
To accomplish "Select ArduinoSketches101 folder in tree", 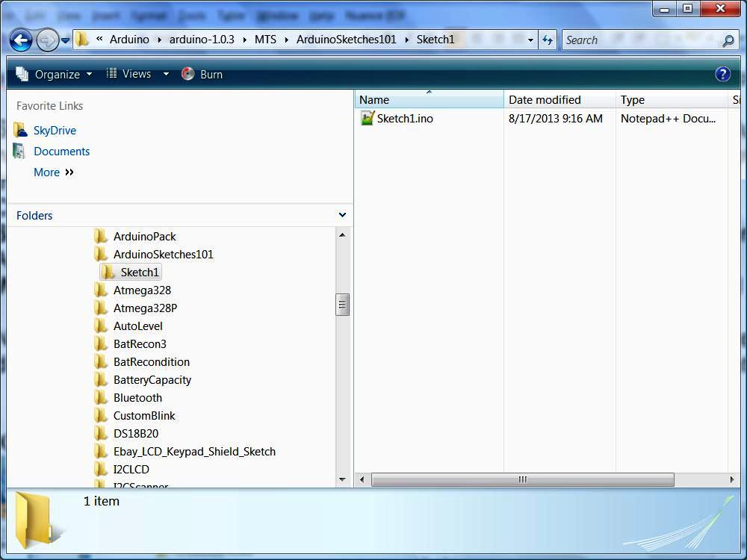I will point(163,255).
